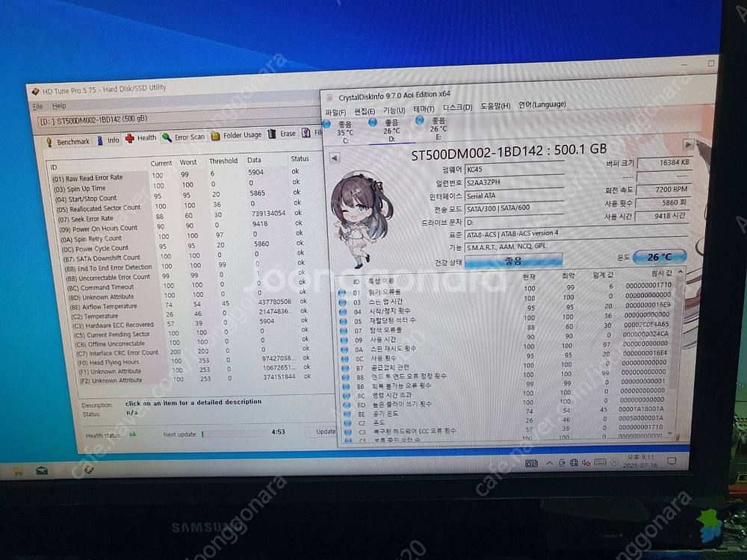Click the buffer size field 16384 KB

(x=663, y=162)
